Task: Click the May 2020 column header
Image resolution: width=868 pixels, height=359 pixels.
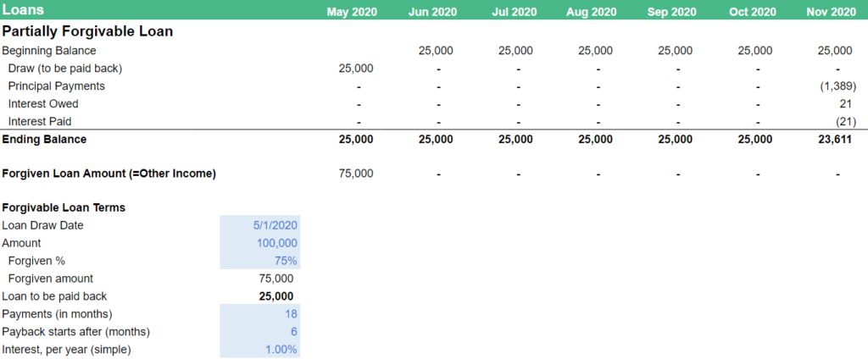Action: click(x=352, y=12)
